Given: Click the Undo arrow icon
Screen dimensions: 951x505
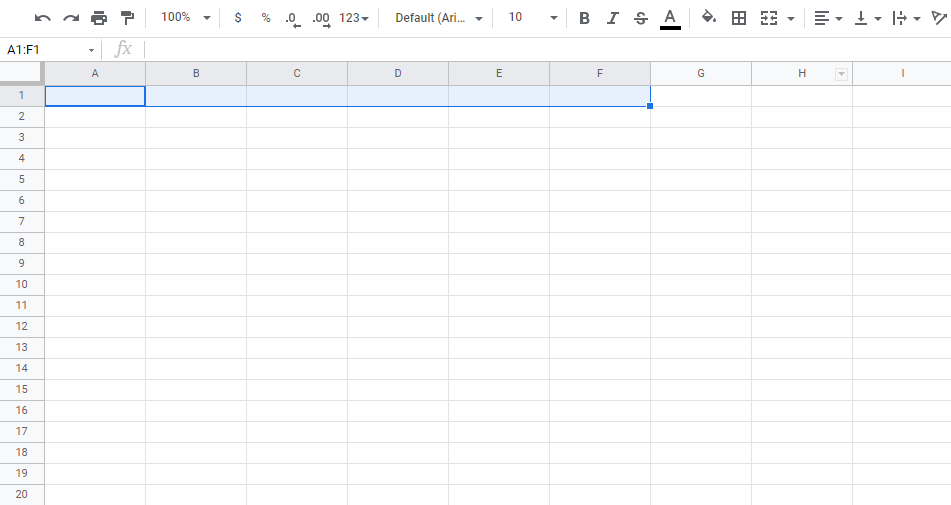Looking at the screenshot, I should click(42, 18).
